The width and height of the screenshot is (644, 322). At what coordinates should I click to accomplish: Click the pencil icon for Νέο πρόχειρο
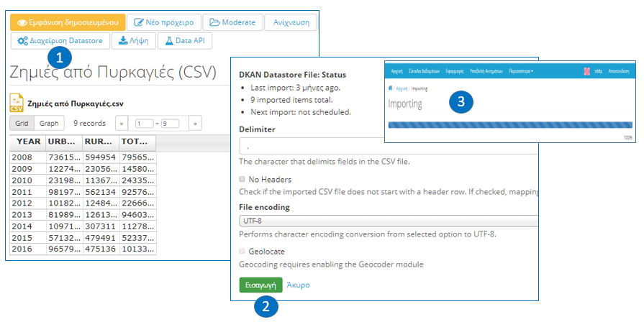(x=141, y=22)
